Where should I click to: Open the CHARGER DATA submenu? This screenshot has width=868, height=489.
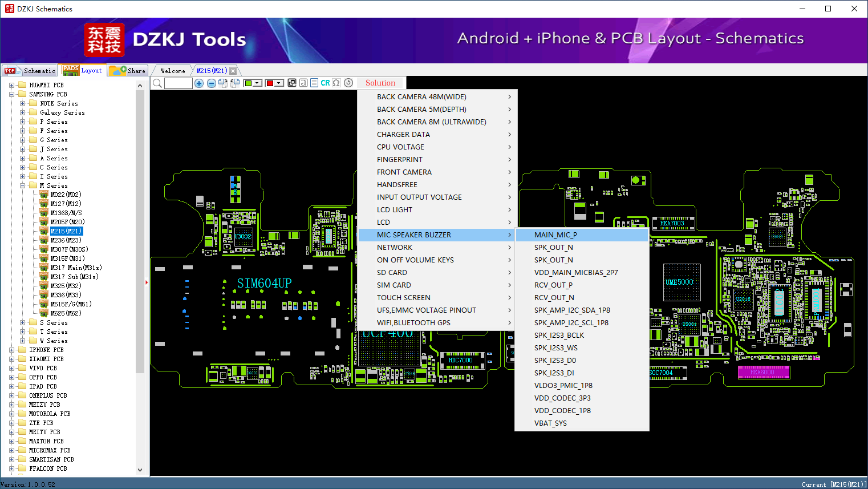click(437, 135)
